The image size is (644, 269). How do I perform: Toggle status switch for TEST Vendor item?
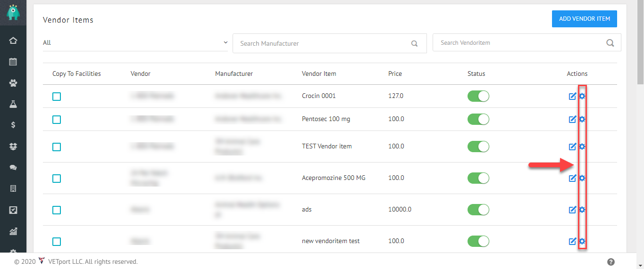pos(478,147)
